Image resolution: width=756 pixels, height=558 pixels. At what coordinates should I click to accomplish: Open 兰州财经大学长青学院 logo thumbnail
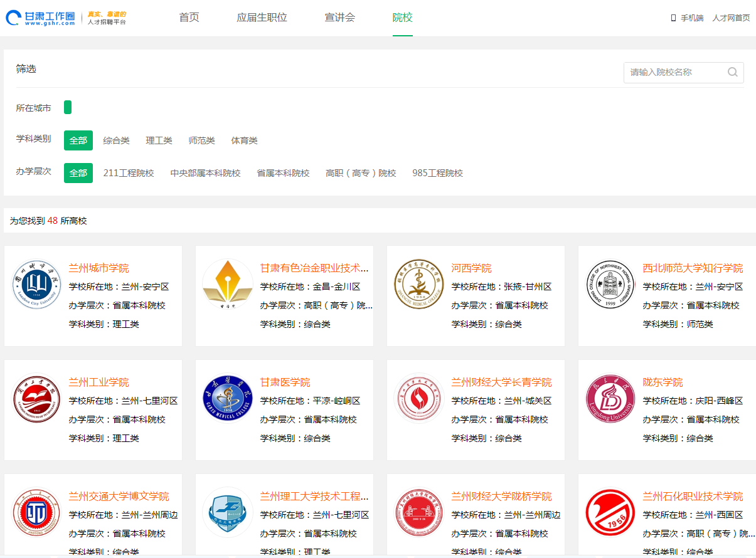point(419,399)
